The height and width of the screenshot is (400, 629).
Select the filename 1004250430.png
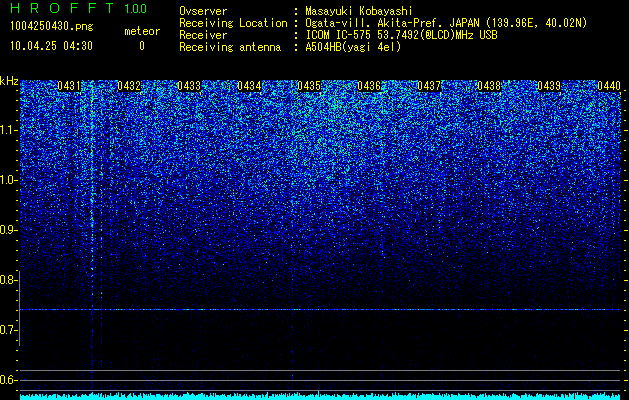pos(52,26)
